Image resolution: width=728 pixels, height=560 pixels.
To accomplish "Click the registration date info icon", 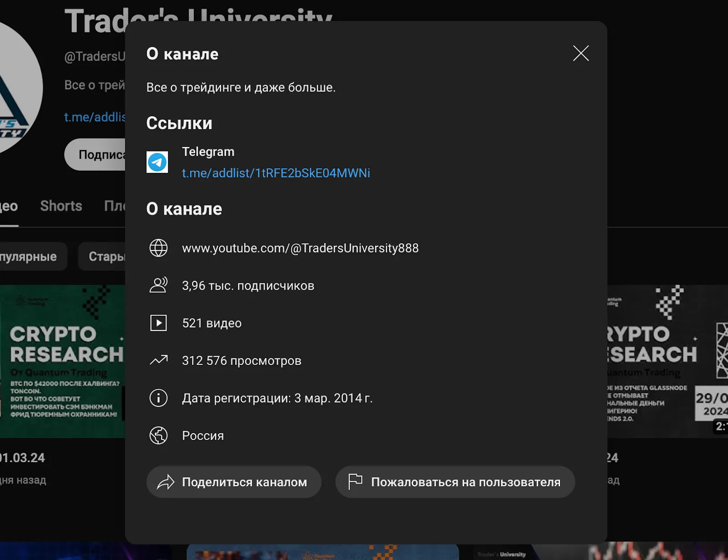I will (x=158, y=398).
